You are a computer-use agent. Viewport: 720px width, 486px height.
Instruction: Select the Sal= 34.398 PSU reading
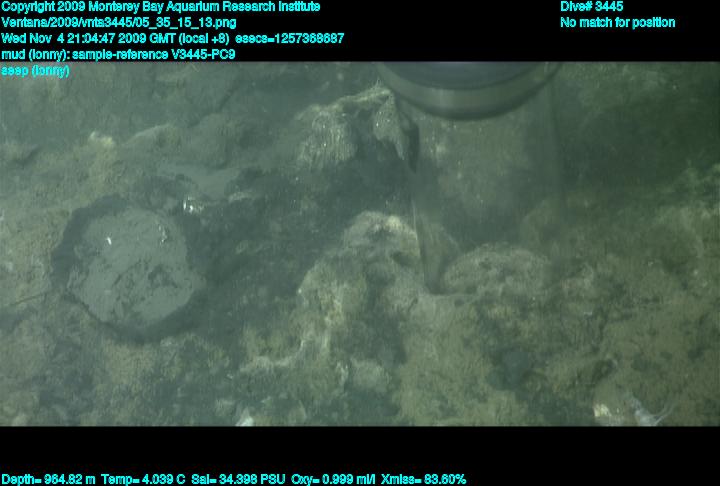pyautogui.click(x=238, y=480)
